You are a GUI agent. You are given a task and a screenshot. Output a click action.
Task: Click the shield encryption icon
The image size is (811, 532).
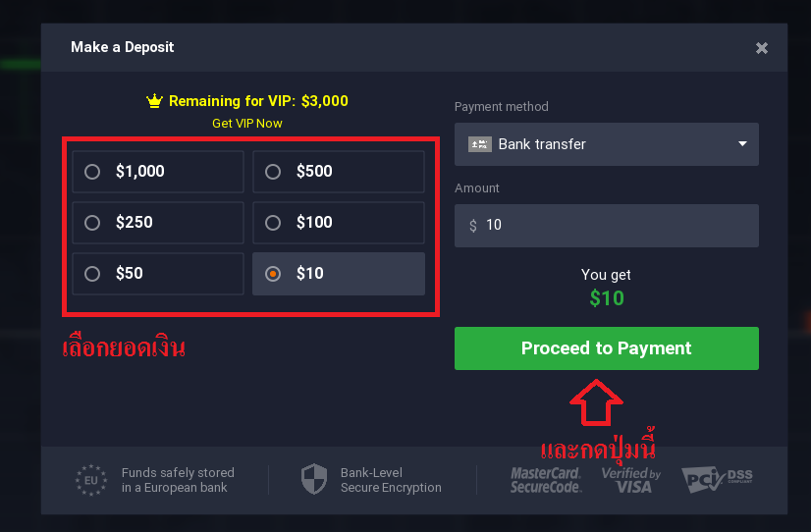tap(314, 479)
